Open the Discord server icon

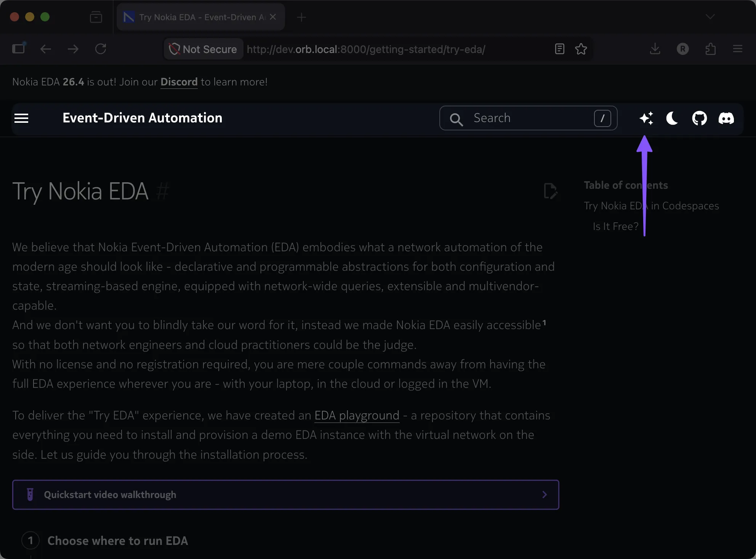(x=726, y=118)
